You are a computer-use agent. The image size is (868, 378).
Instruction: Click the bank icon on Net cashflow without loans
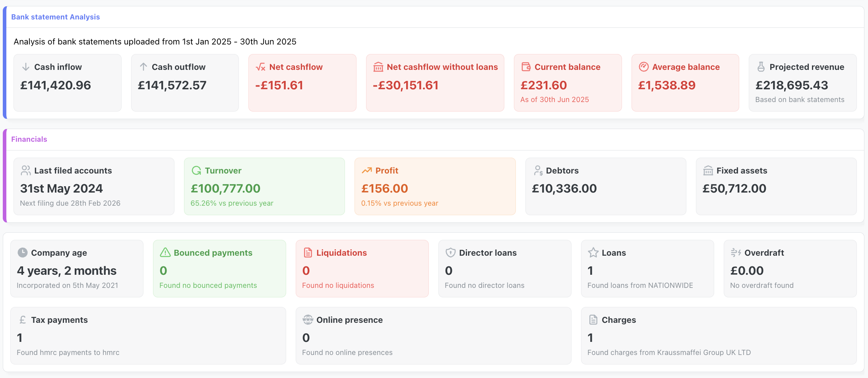point(378,67)
